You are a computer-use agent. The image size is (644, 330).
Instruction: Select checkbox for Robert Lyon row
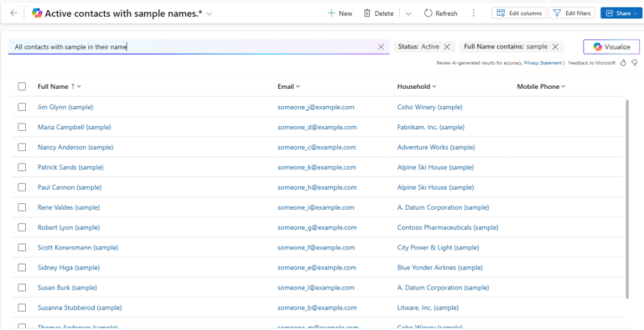[x=22, y=227]
